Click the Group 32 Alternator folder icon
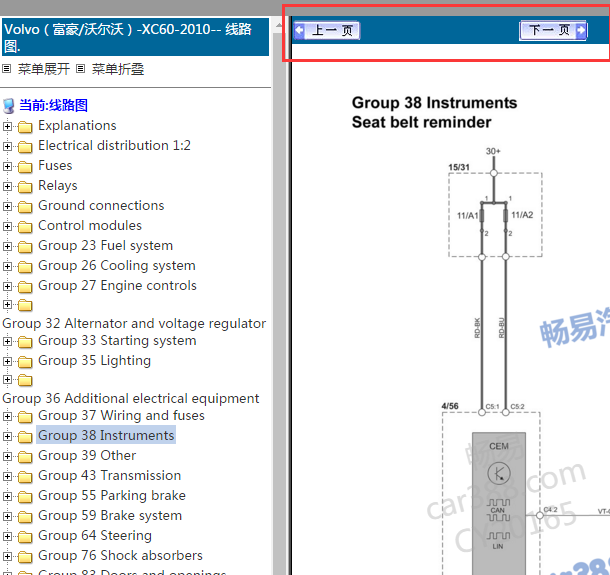The width and height of the screenshot is (610, 575). (25, 305)
